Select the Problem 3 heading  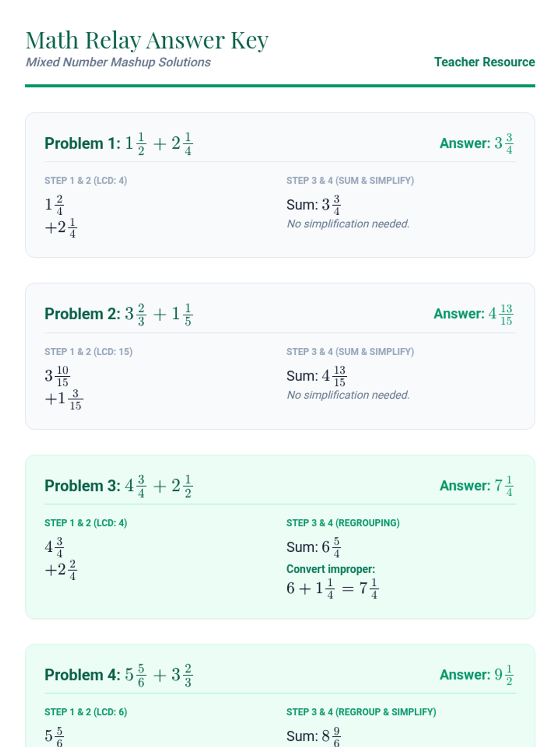pos(119,486)
